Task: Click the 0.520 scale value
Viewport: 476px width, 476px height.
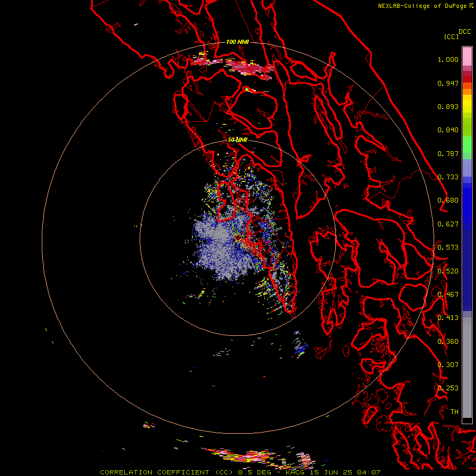Action: 448,271
